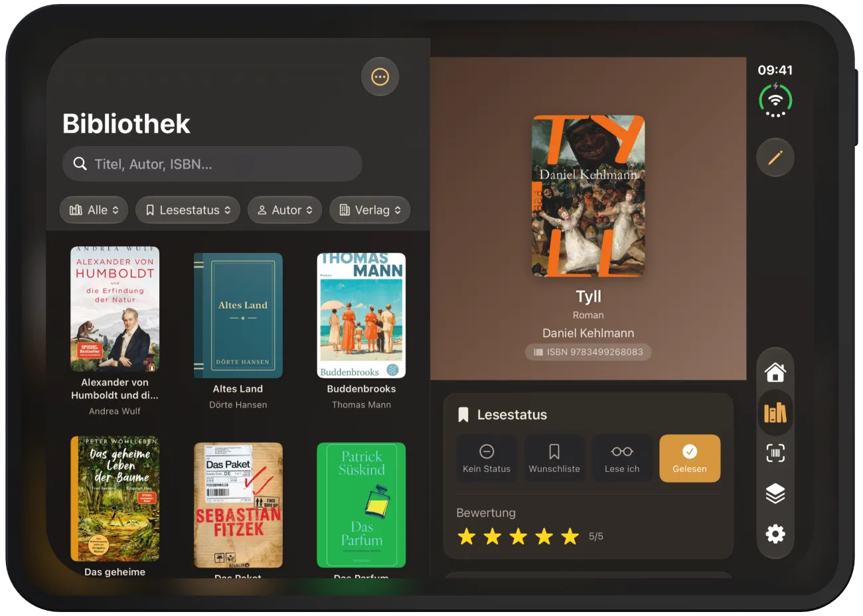Open the barcode scanner icon
Viewport: 863px width, 616px height.
click(x=775, y=453)
